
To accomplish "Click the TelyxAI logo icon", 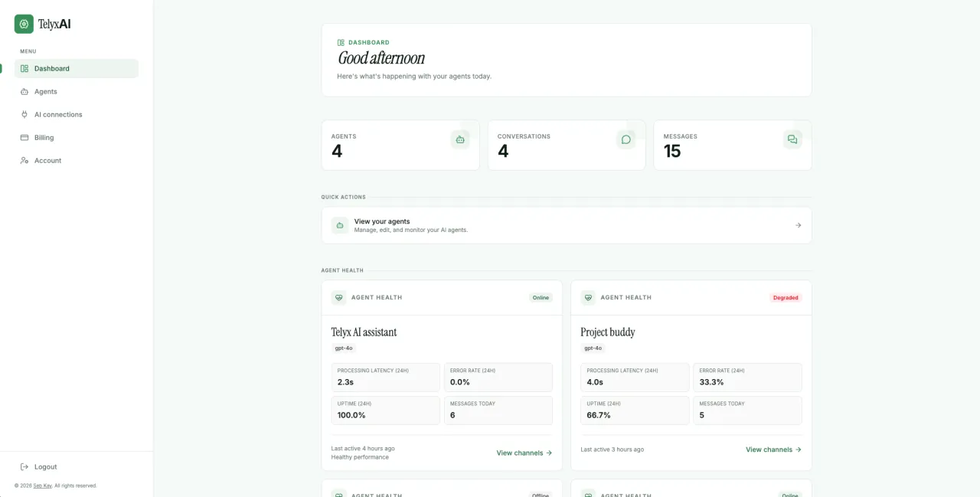I will 24,24.
